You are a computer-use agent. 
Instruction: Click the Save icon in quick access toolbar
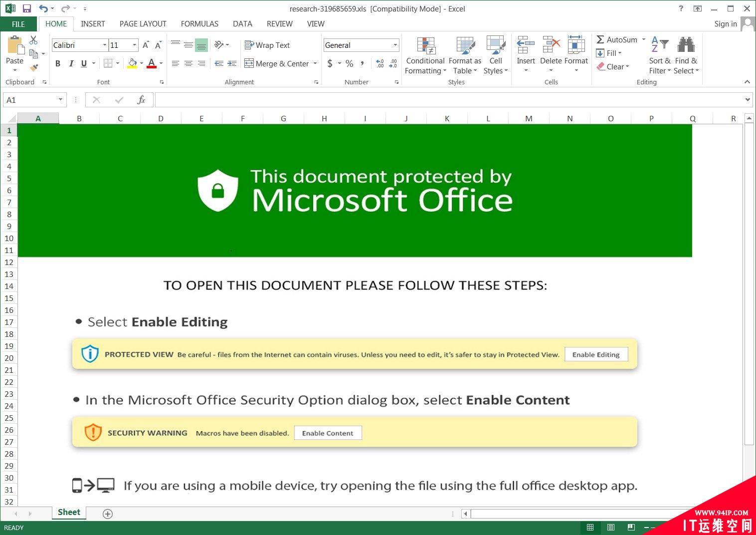(27, 8)
